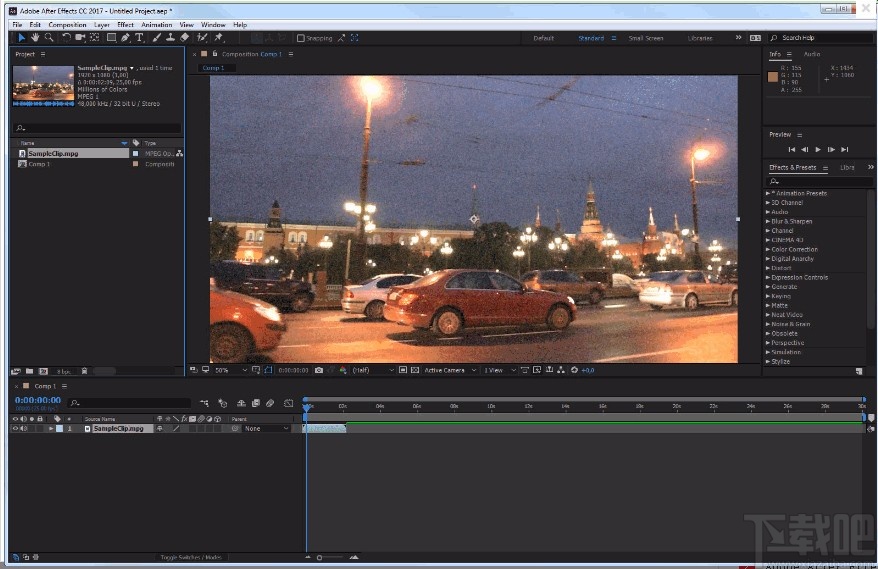Select the Clone Stamp tool
This screenshot has height=569, width=878.
coord(170,38)
